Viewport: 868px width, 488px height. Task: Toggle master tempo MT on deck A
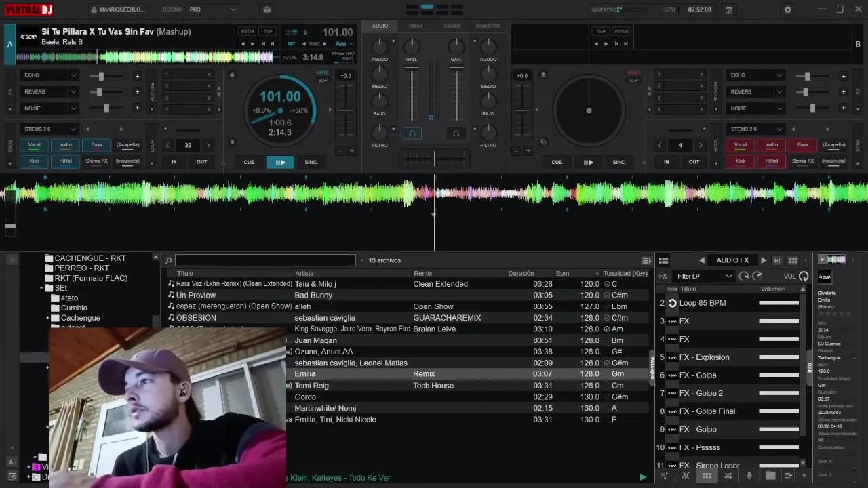point(292,43)
